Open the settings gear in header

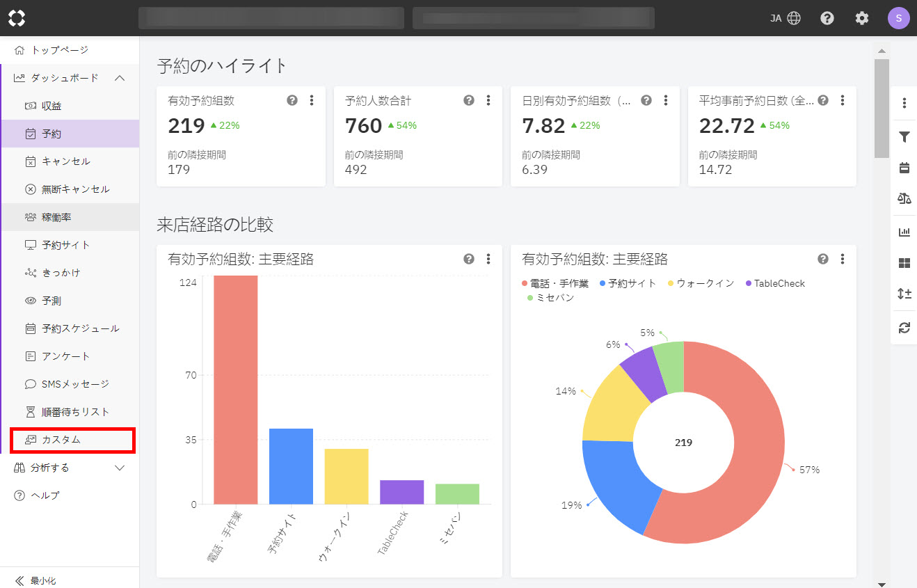click(862, 18)
